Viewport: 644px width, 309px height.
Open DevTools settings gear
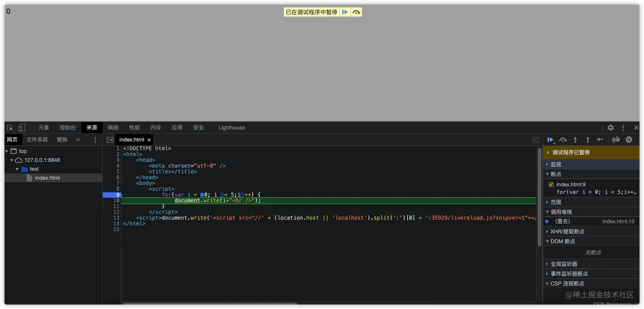click(x=610, y=127)
